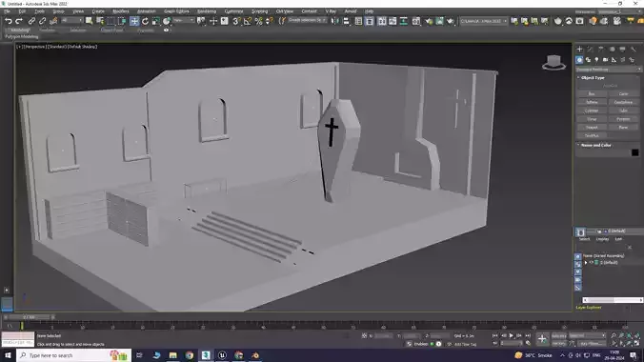Click the Undo arrow icon
This screenshot has height=362, width=644.
[9, 21]
